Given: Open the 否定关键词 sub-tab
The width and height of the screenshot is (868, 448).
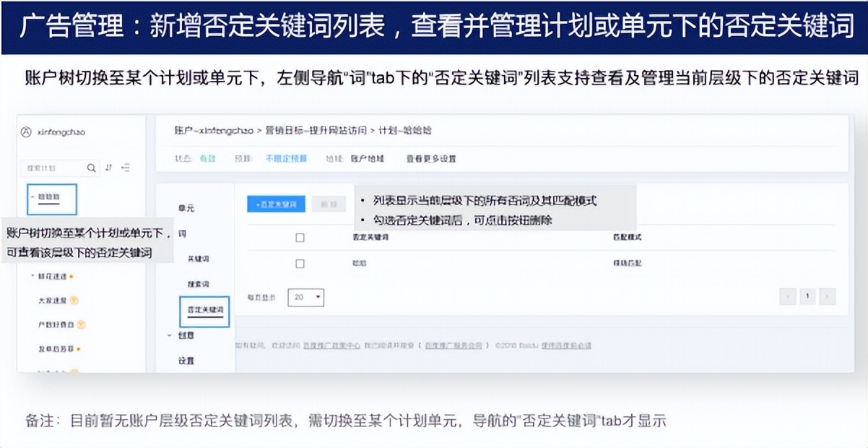Looking at the screenshot, I should coord(204,310).
